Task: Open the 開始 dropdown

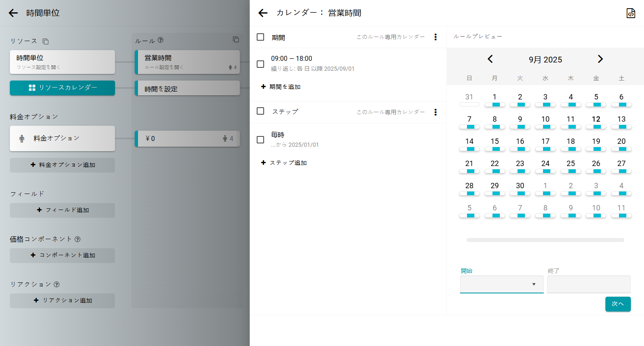Action: tap(501, 284)
